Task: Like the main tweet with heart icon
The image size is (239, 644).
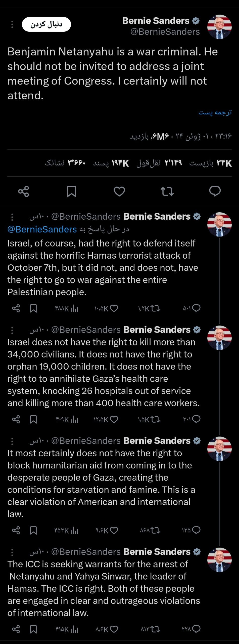Action: pyautogui.click(x=119, y=191)
